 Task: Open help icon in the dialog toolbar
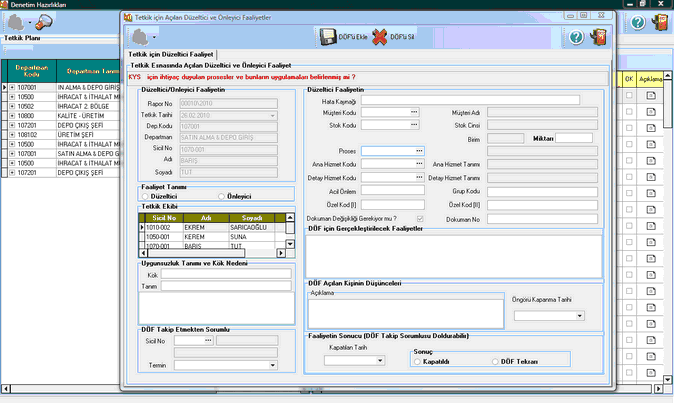(x=576, y=37)
